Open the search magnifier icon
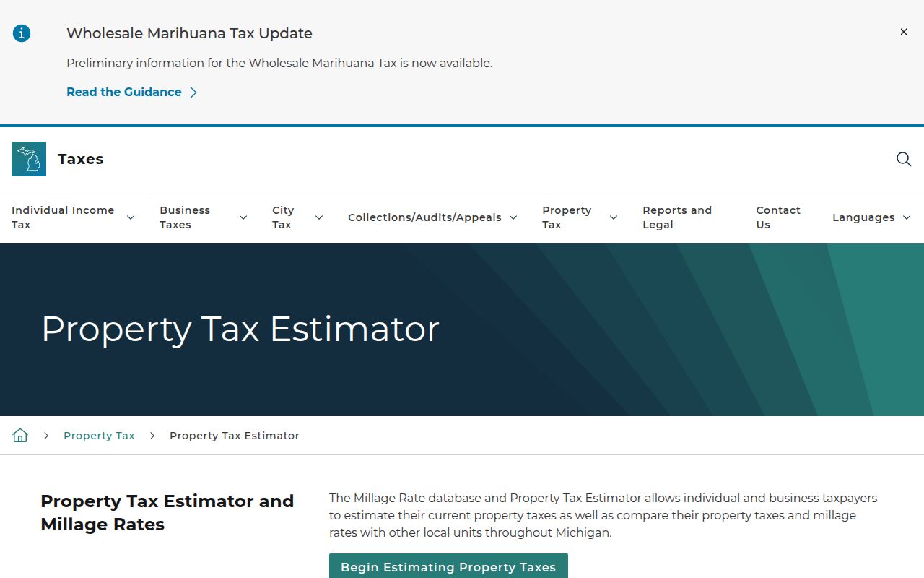924x578 pixels. point(904,159)
